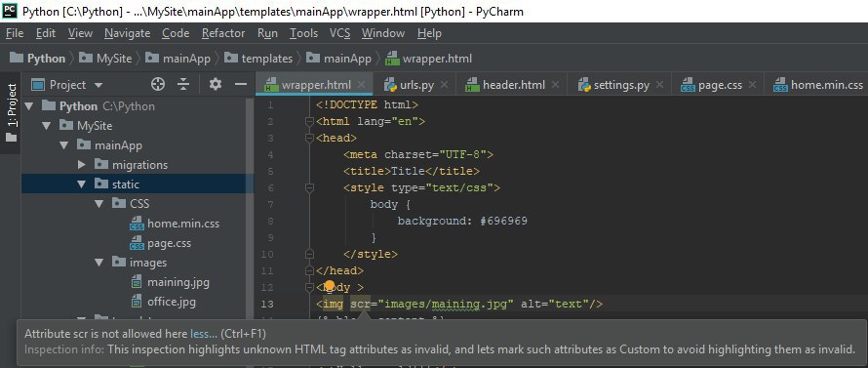Open the Tools menu
Viewport: 868px width, 368px height.
point(303,33)
